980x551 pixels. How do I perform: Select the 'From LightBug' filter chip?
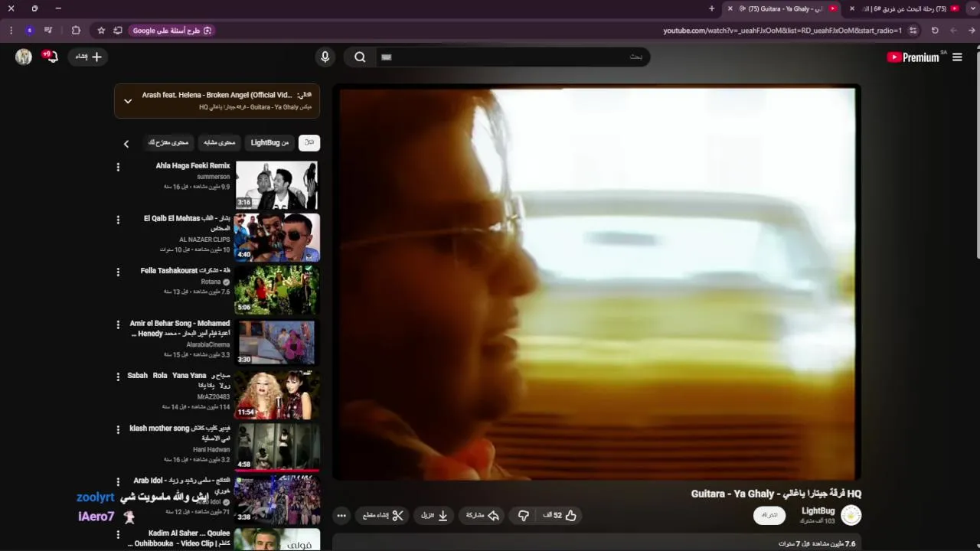point(269,142)
